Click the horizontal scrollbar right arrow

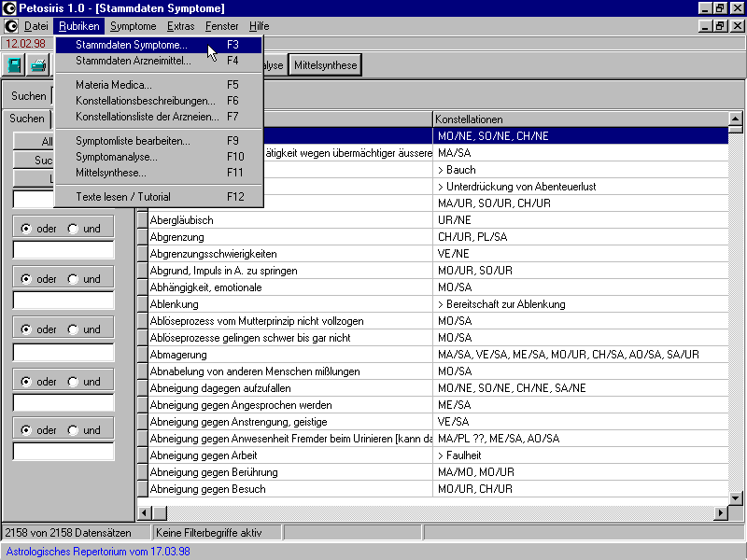(x=720, y=512)
